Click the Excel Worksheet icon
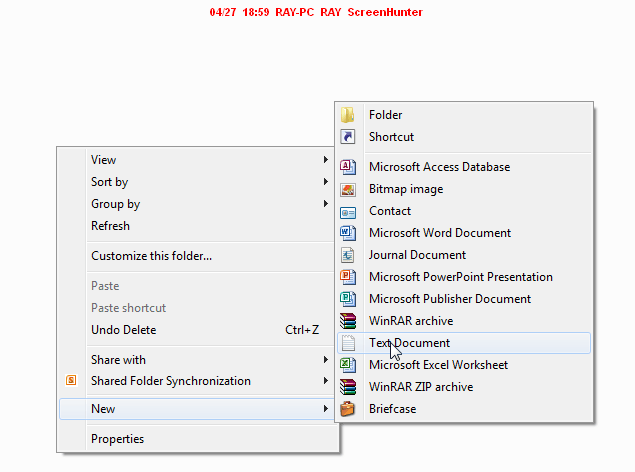Image resolution: width=635 pixels, height=472 pixels. [347, 365]
